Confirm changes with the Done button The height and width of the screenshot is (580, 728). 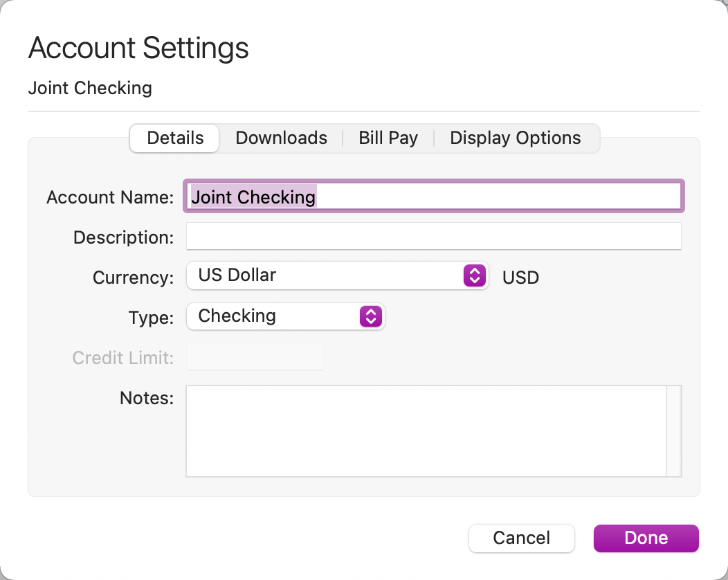pos(646,538)
